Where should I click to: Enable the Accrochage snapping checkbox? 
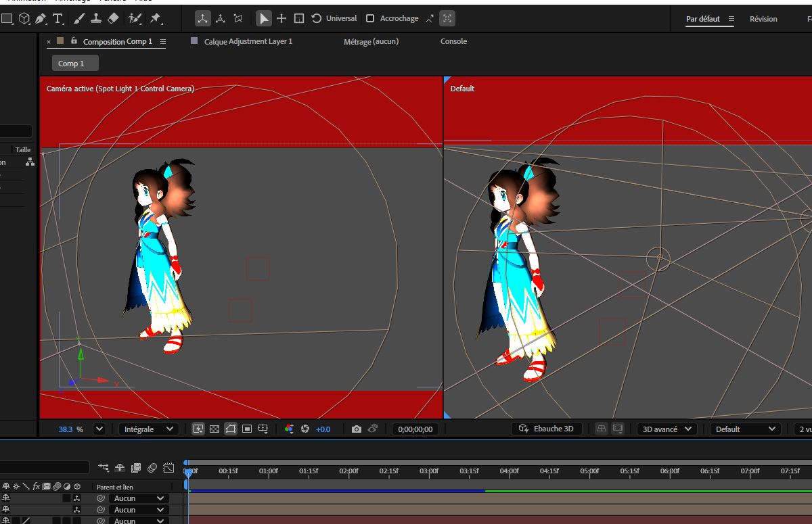pos(370,18)
